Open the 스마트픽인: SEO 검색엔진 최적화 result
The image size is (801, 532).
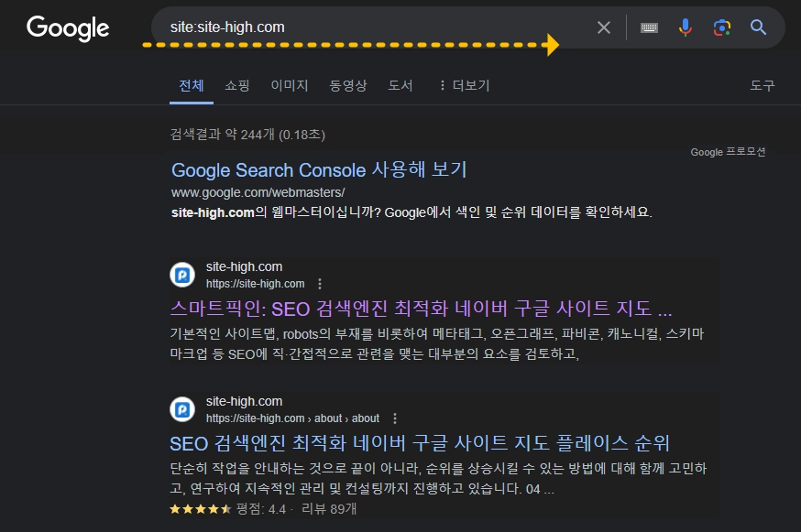tap(421, 309)
